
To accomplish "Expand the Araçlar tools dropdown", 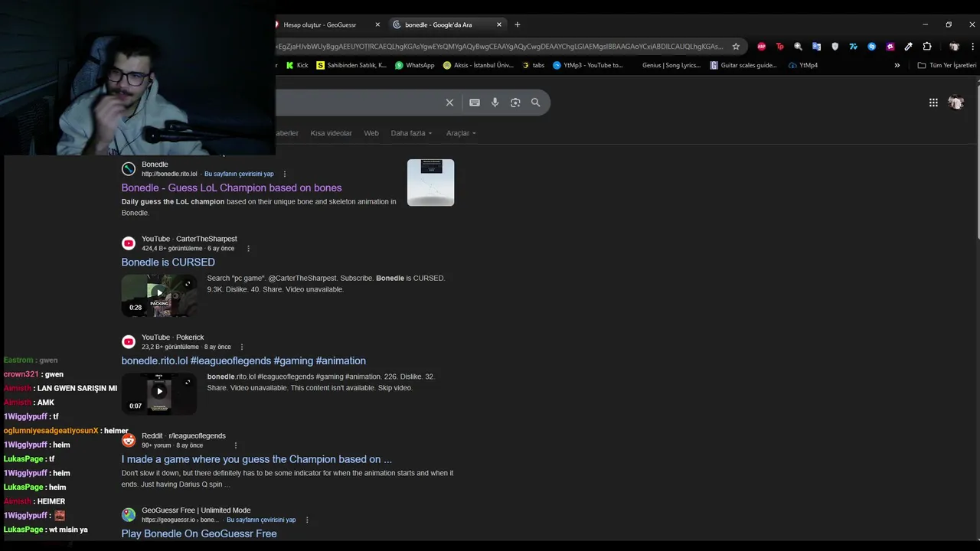I will [461, 133].
